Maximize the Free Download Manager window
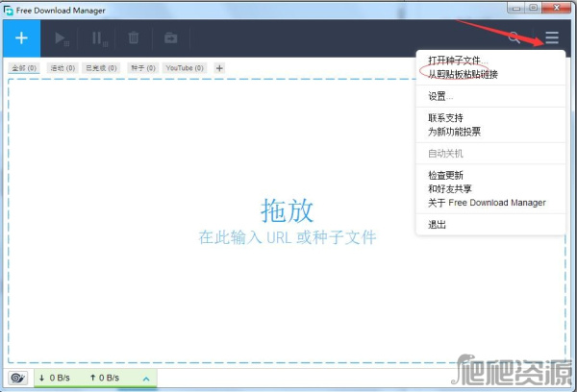577x392 pixels. point(533,8)
